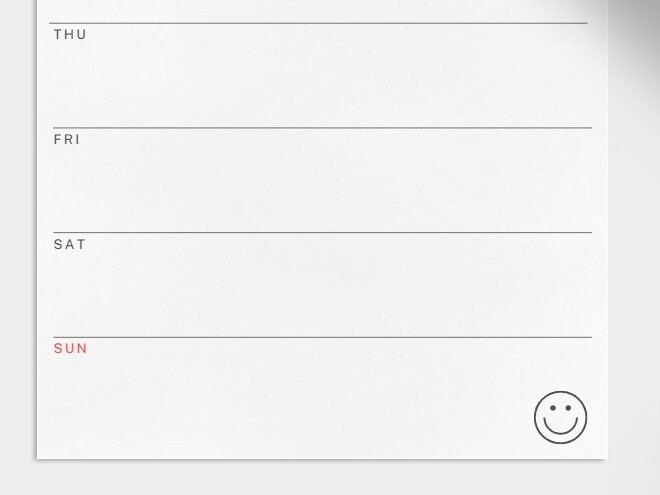Click the letter T in THU

pyautogui.click(x=58, y=35)
